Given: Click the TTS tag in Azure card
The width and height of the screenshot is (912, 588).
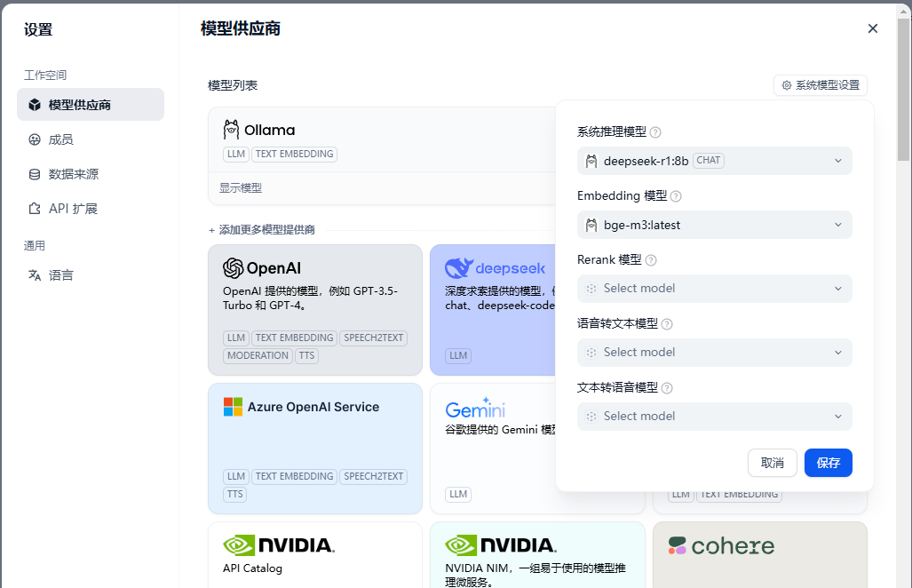Looking at the screenshot, I should coord(235,495).
